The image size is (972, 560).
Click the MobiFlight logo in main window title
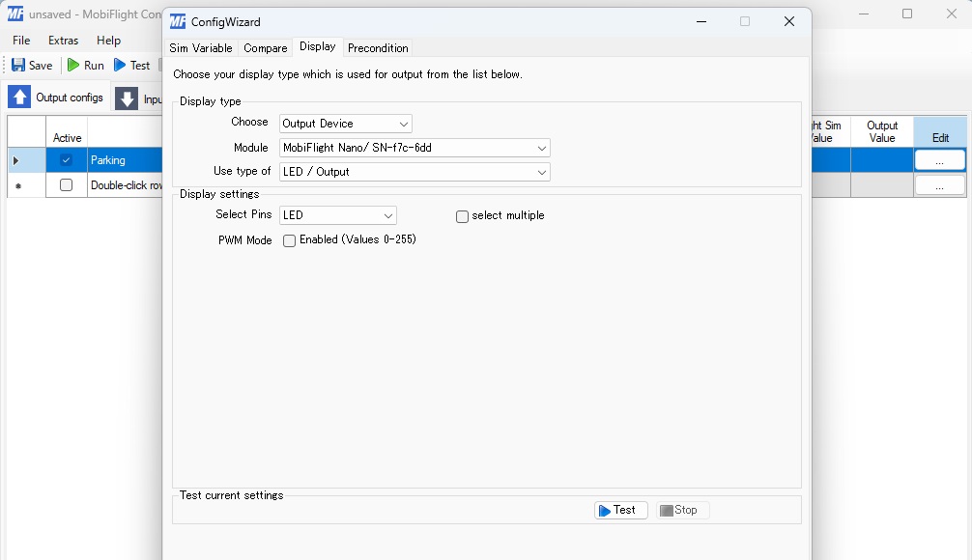tap(15, 14)
